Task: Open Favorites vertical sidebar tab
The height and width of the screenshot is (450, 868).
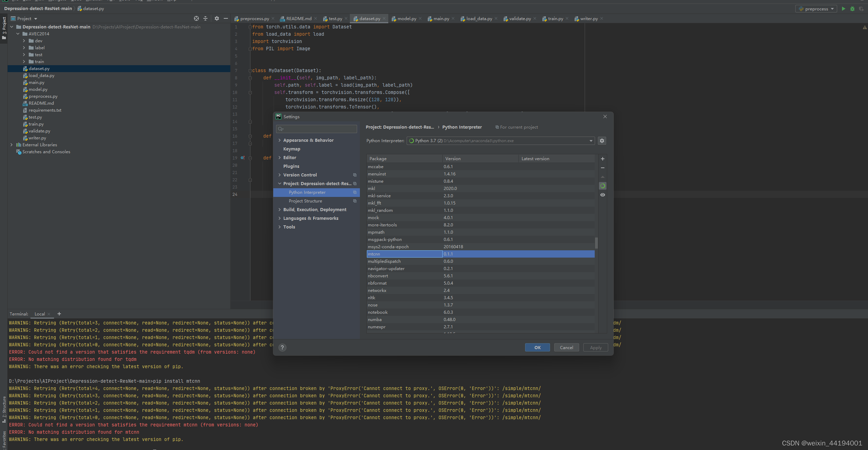Action: (x=4, y=440)
